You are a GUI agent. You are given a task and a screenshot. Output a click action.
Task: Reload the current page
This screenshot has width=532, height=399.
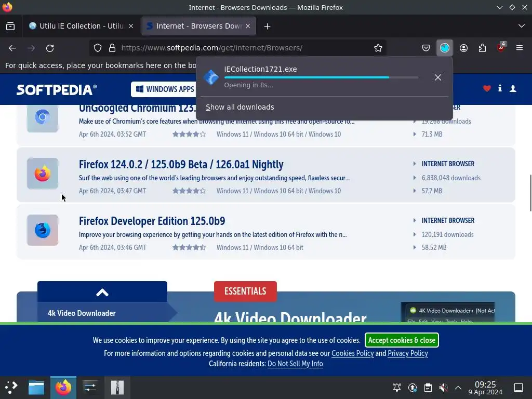click(x=50, y=48)
